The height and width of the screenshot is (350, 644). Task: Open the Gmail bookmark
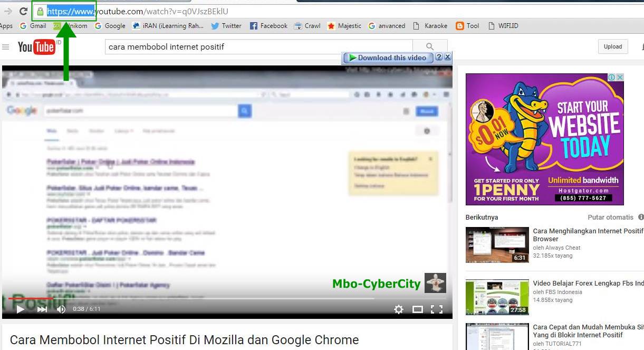[33, 25]
